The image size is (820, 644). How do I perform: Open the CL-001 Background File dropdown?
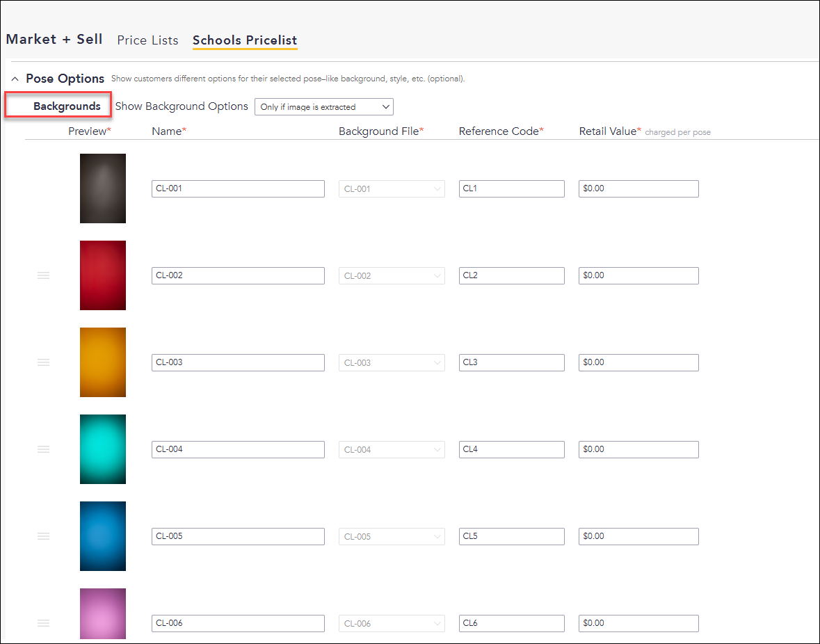point(392,188)
